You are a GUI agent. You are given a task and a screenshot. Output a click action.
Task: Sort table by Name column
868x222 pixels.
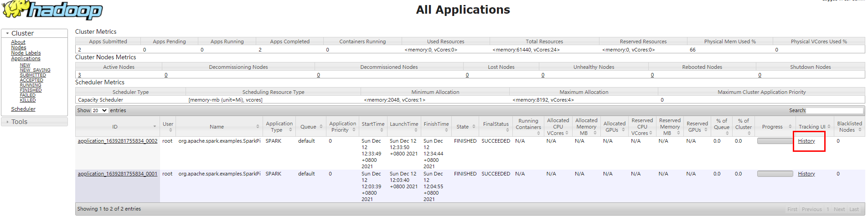click(219, 127)
